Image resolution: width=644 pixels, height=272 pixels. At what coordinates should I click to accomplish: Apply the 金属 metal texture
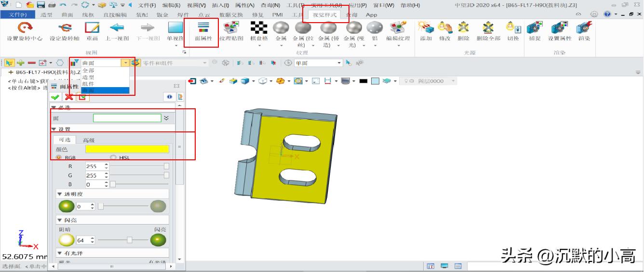point(281,32)
